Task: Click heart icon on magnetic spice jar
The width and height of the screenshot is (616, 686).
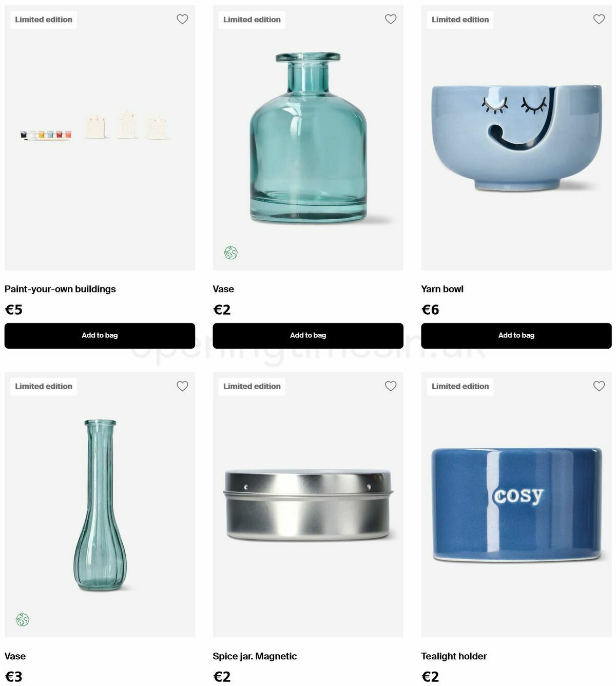Action: click(391, 386)
